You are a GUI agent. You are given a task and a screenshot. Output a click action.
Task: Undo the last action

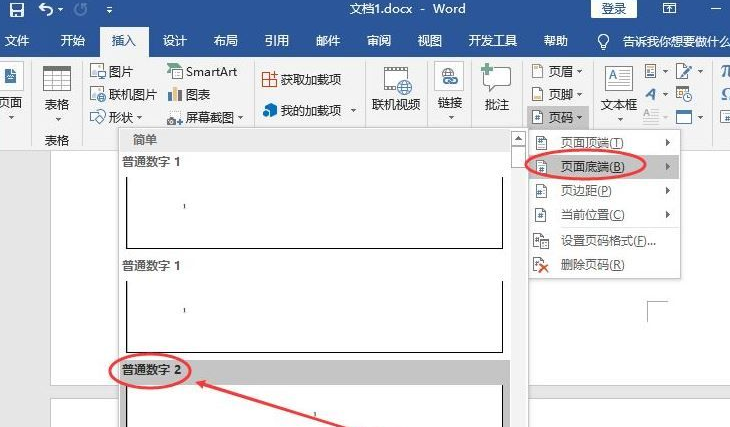(x=46, y=9)
